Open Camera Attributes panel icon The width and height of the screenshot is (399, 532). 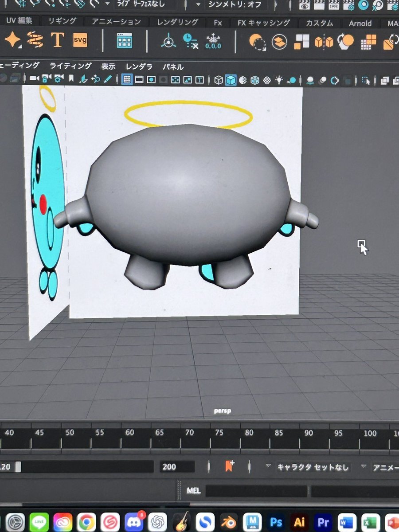tap(58, 78)
